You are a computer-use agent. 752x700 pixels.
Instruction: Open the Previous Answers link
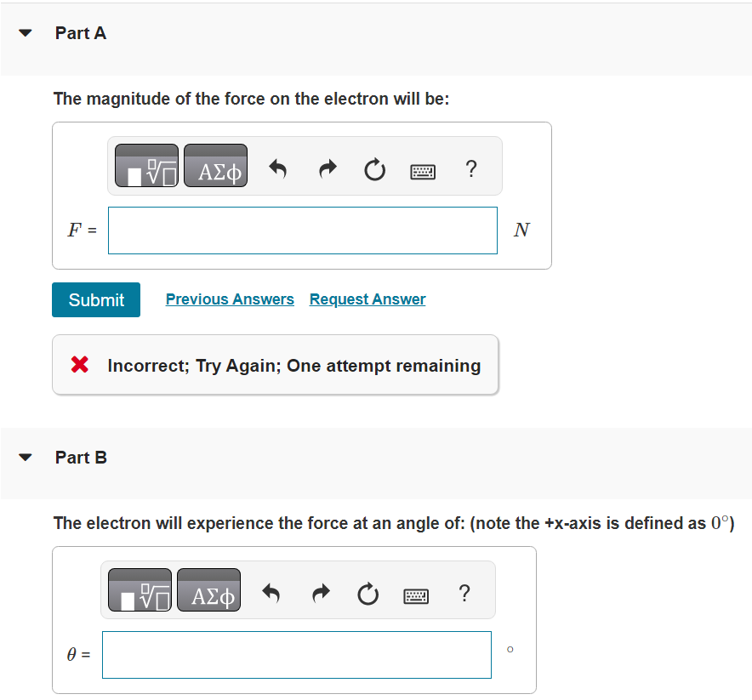230,299
